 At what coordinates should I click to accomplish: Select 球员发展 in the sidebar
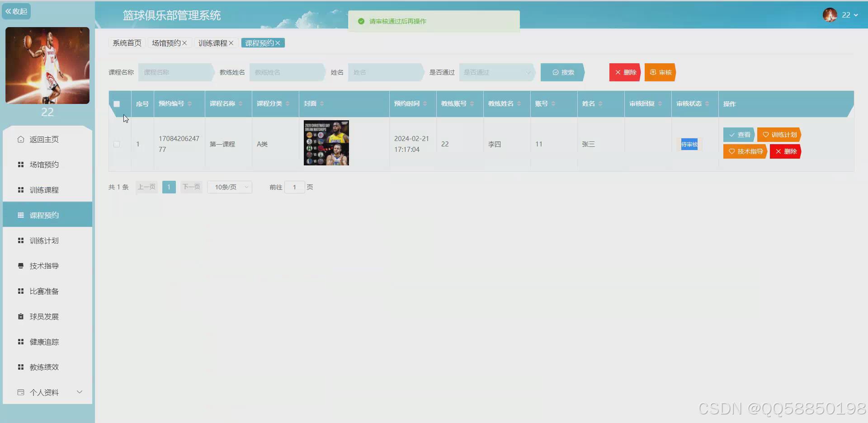pyautogui.click(x=44, y=316)
